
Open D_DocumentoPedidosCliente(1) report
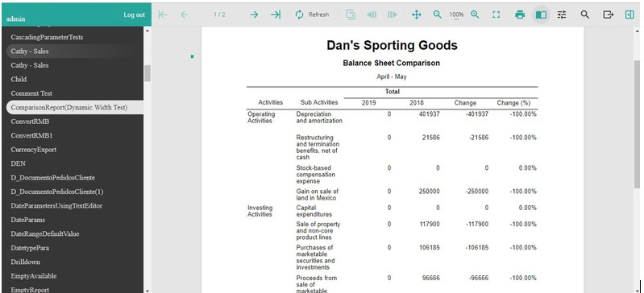pos(57,192)
